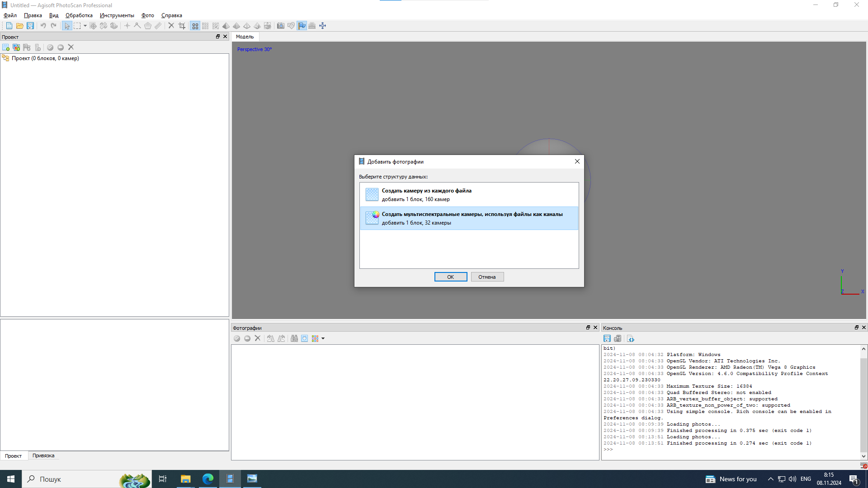Toggle the show markers flag button
Viewport: 868px width, 488px height.
tap(302, 26)
